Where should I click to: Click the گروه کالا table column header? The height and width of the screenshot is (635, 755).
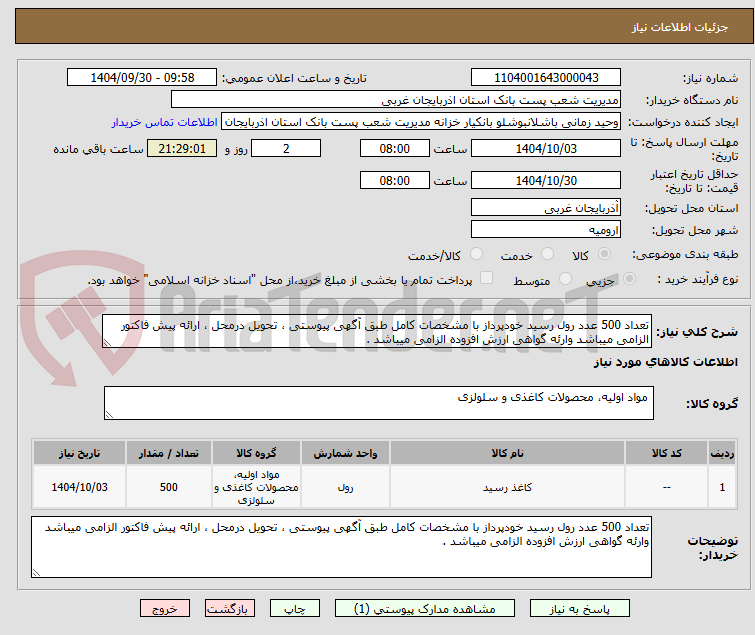pos(256,453)
